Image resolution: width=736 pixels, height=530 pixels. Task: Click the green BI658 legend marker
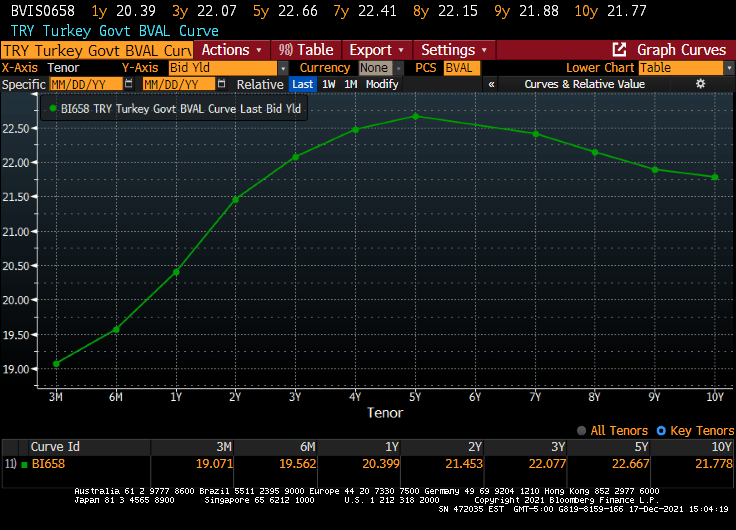click(x=53, y=107)
